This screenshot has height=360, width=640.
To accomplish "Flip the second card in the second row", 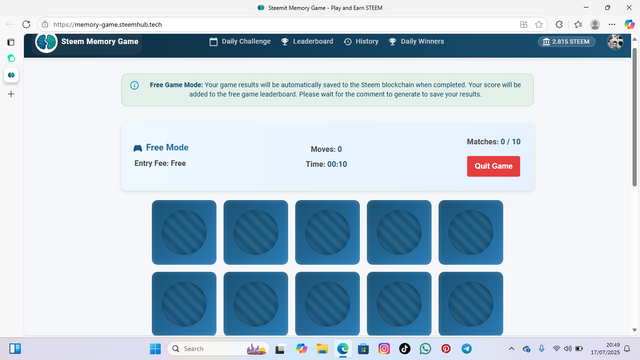I will pyautogui.click(x=256, y=304).
